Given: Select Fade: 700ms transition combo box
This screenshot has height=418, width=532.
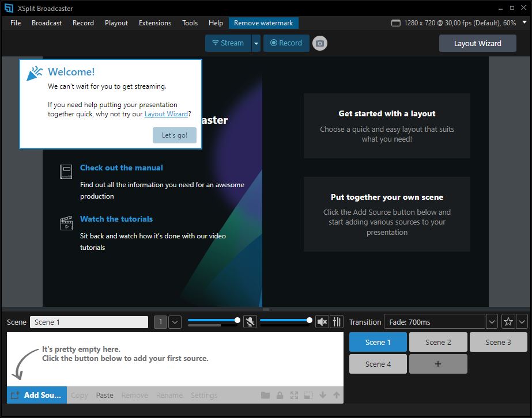Looking at the screenshot, I should point(434,321).
